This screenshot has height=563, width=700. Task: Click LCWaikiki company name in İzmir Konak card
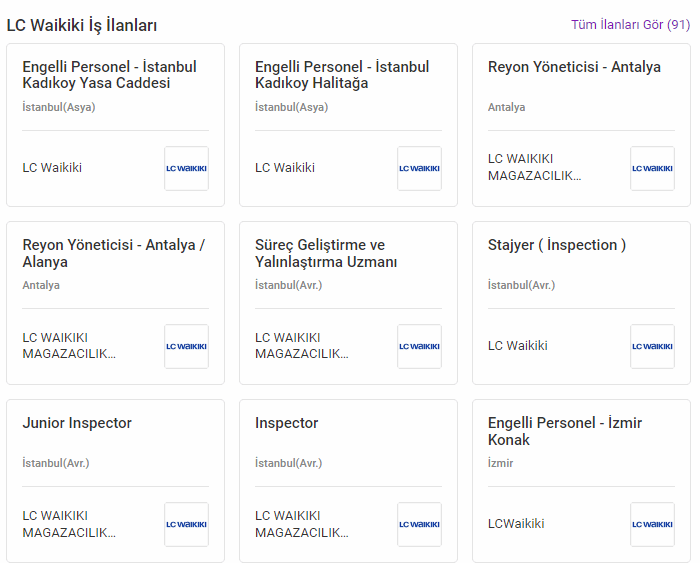pos(516,524)
